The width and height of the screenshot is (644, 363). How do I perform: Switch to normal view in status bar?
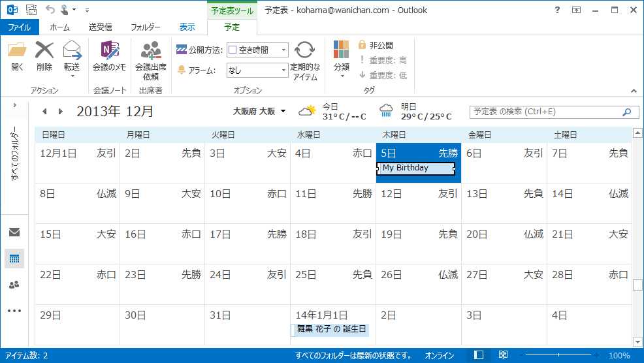click(479, 355)
